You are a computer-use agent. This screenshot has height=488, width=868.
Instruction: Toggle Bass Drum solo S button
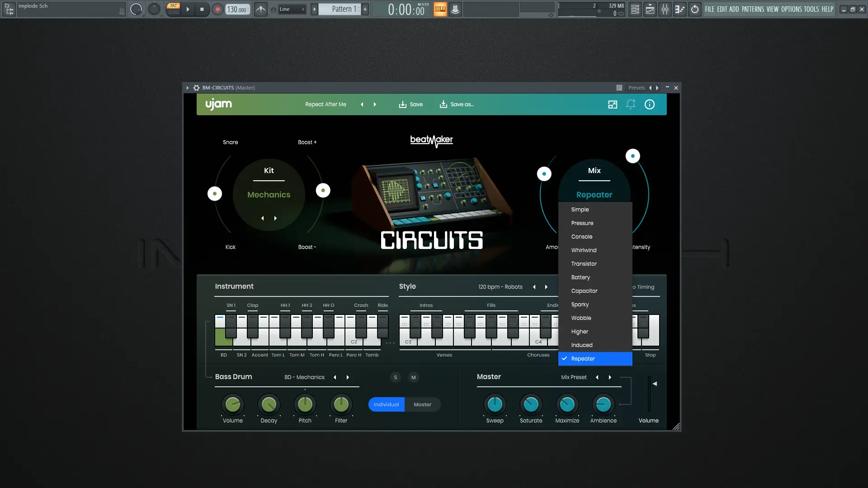(395, 377)
